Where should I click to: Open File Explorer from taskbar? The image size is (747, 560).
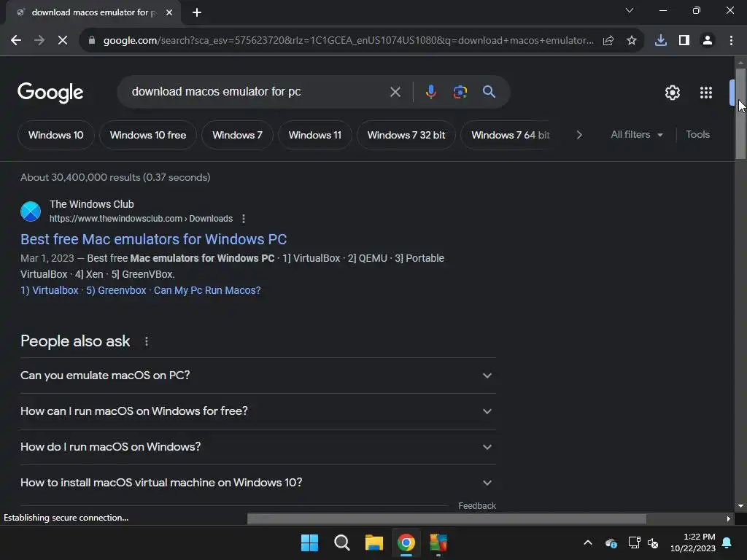[374, 542]
